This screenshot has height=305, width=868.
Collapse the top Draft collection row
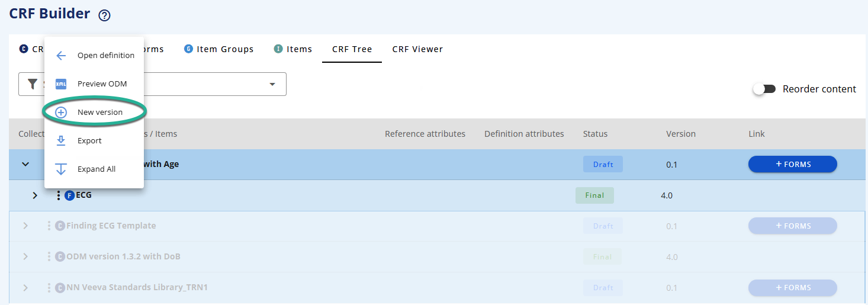coord(25,164)
